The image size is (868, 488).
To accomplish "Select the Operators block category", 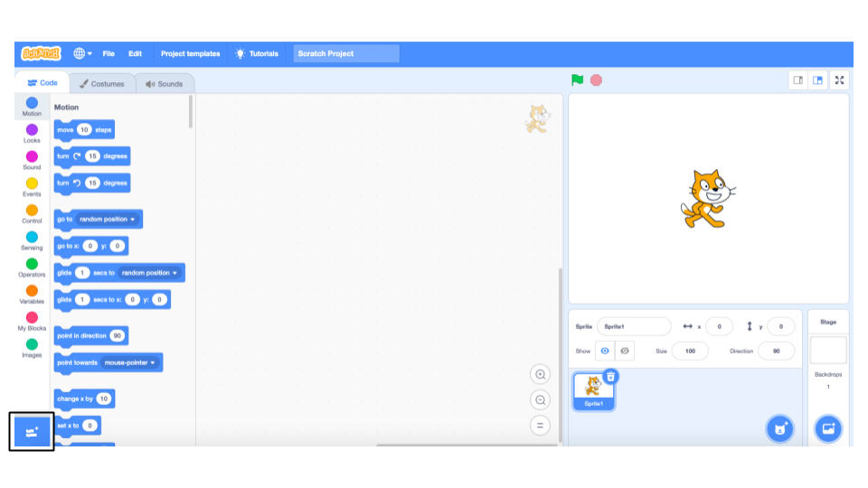I will click(x=32, y=267).
